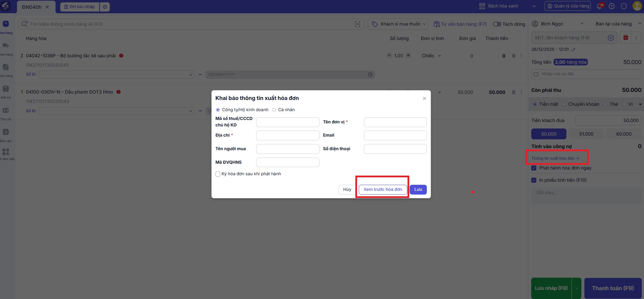644x299 pixels.
Task: Click the red gift icon button
Action: pos(626,38)
